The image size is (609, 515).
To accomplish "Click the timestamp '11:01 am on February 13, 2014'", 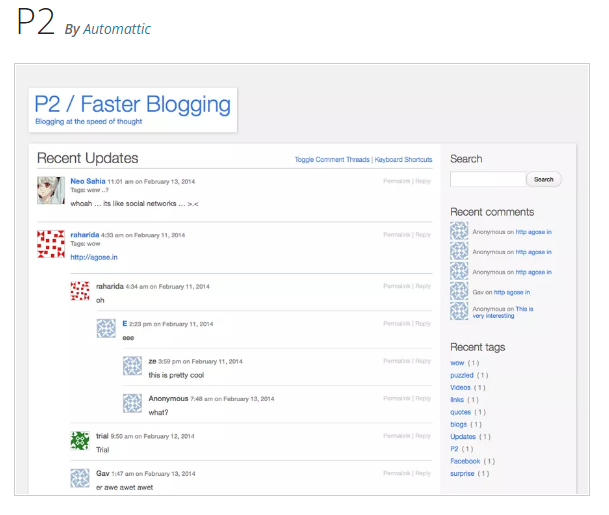I will (151, 182).
